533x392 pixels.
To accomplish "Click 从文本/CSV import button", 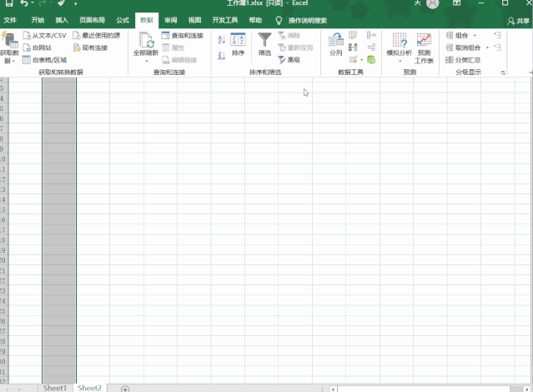I will tap(44, 35).
